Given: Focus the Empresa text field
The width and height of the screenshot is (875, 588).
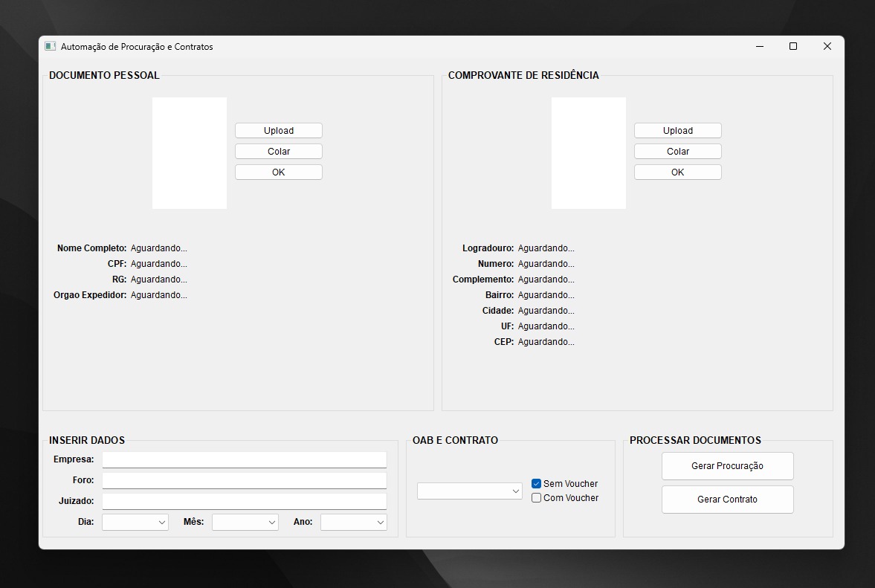Looking at the screenshot, I should (x=245, y=459).
